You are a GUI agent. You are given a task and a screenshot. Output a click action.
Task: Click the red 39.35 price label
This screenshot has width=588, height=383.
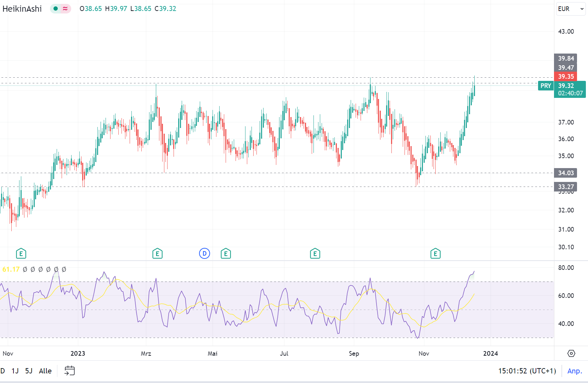point(566,77)
